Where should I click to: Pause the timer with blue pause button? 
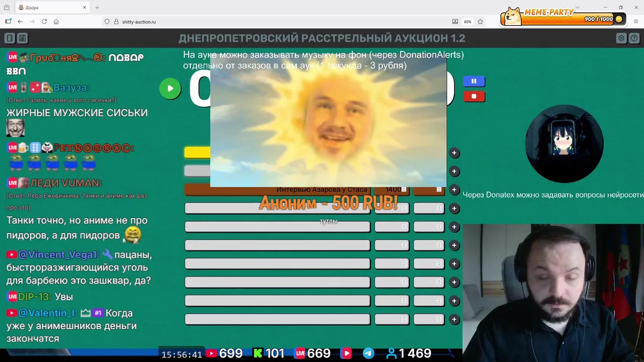coord(474,81)
